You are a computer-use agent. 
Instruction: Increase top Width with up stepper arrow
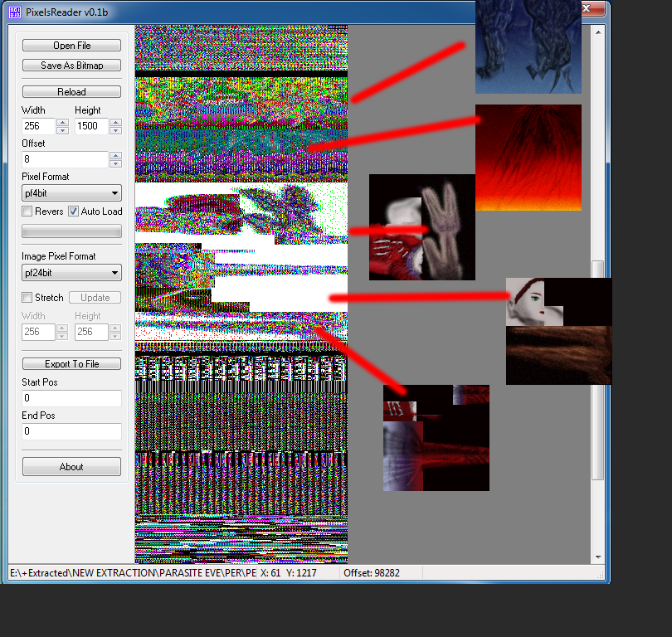coord(62,123)
